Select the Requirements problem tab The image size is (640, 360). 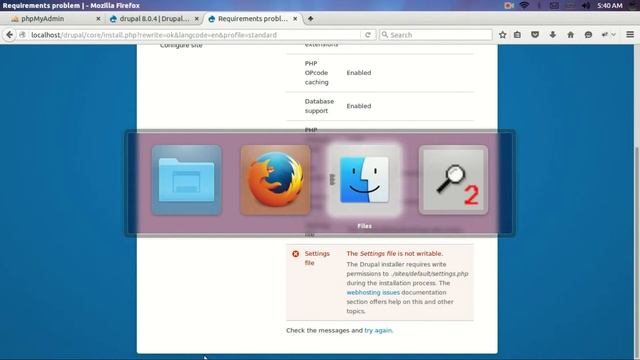(x=253, y=19)
